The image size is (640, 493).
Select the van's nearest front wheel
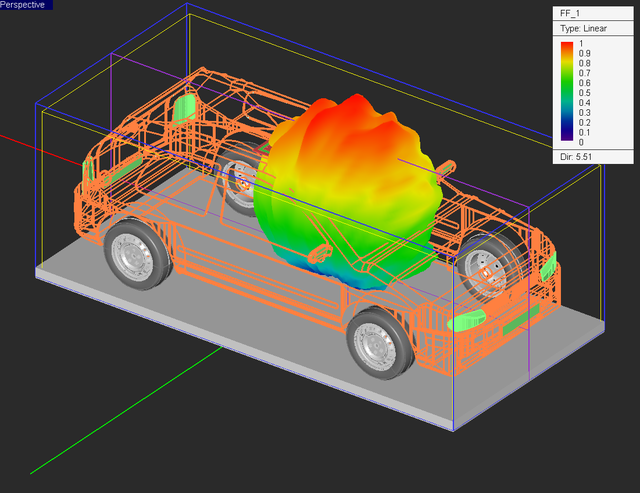point(379,343)
